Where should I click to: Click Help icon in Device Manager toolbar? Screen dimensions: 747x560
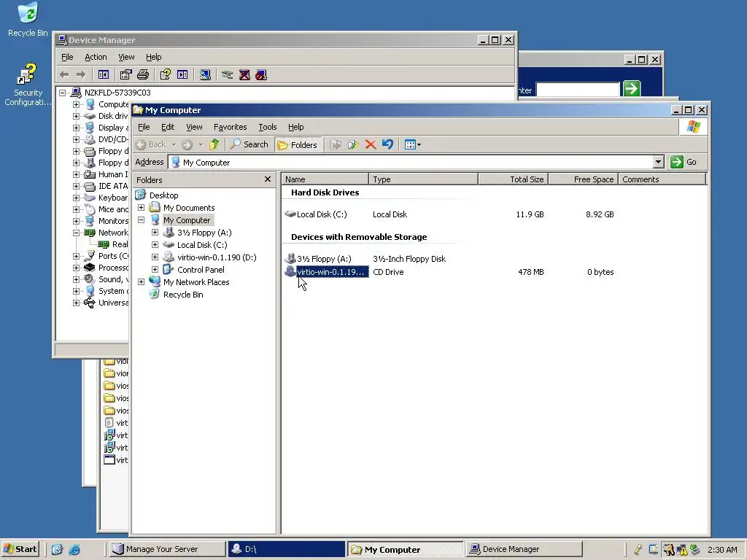tap(166, 75)
